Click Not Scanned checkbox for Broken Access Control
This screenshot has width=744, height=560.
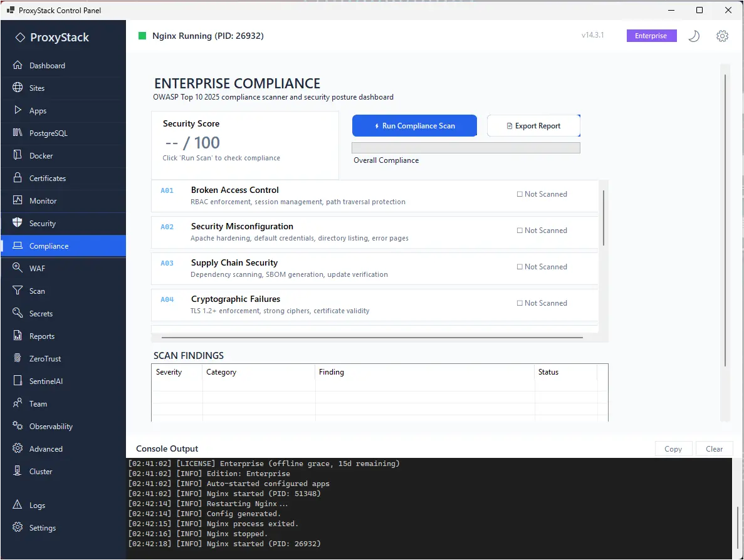520,194
